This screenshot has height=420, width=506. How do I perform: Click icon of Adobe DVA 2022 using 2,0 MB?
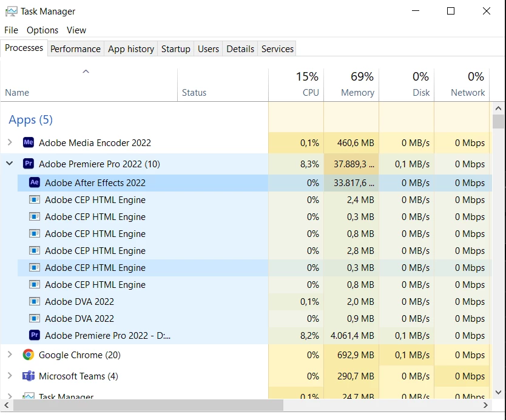(x=35, y=301)
